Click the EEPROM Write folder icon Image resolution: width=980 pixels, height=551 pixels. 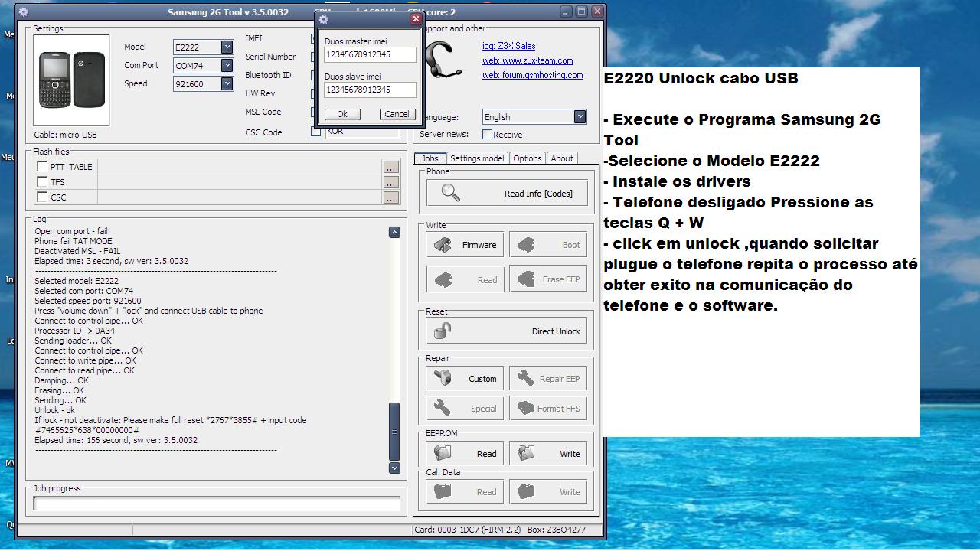pos(526,453)
